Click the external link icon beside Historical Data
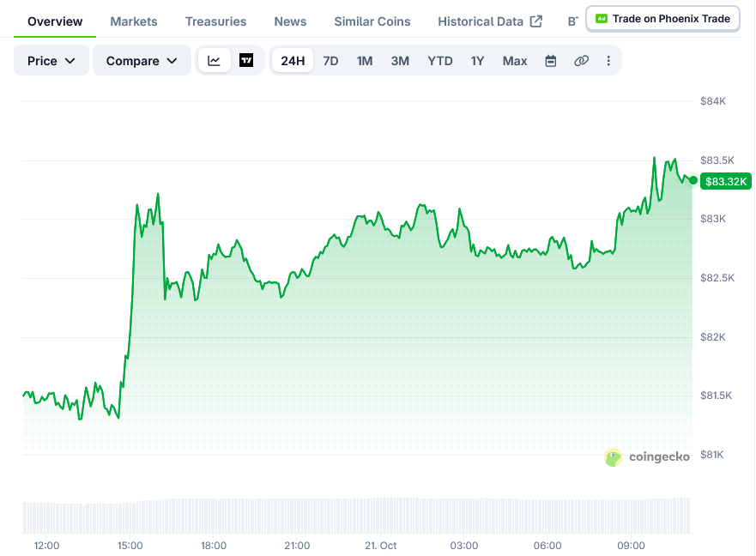Screen dimensions: 756x556 (536, 21)
